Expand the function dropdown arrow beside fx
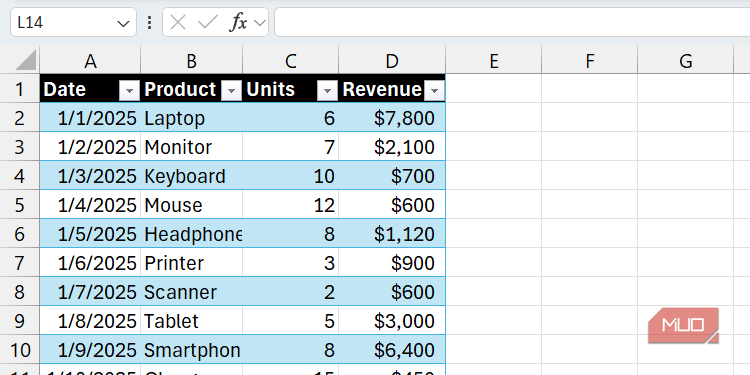The image size is (750, 375). 260,22
